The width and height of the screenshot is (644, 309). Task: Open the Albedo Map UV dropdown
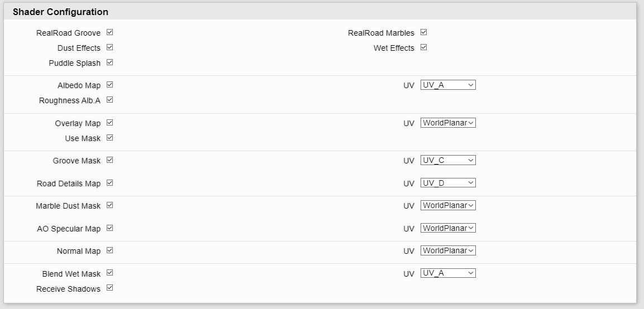coord(448,85)
